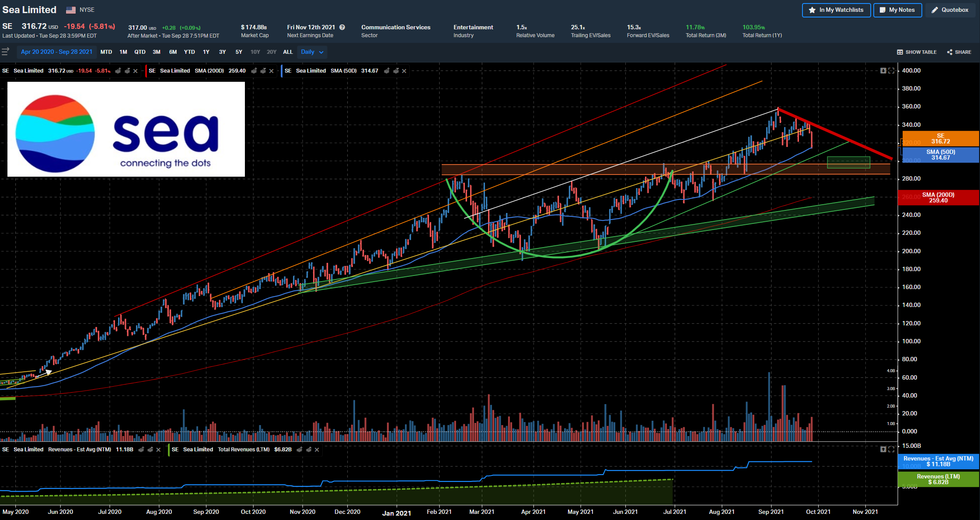Click the Entertainment industry text
Screen dimensions: 980x520
(x=473, y=27)
